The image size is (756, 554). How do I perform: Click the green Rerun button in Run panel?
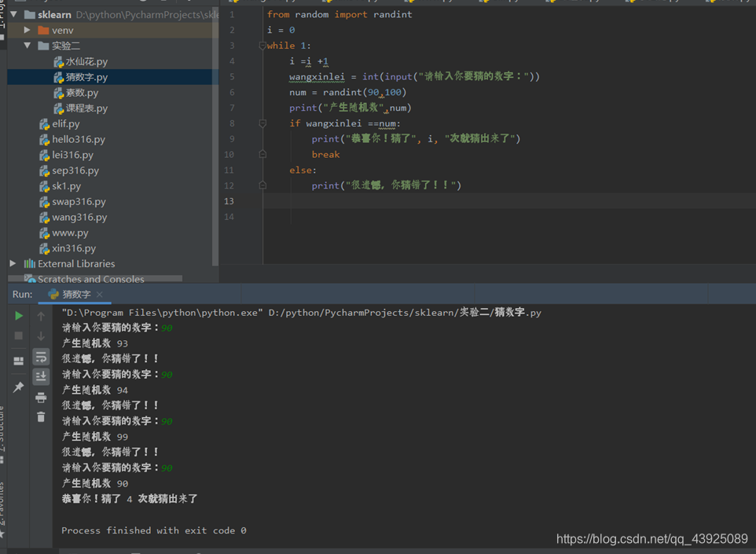tap(19, 316)
